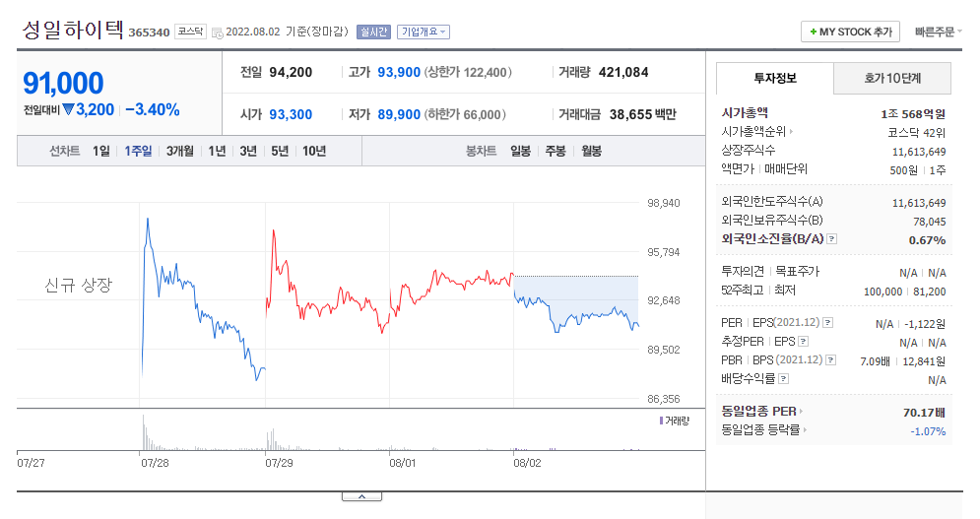The image size is (980, 519).
Task: Select the 월봉 candlestick chart
Action: tap(591, 152)
